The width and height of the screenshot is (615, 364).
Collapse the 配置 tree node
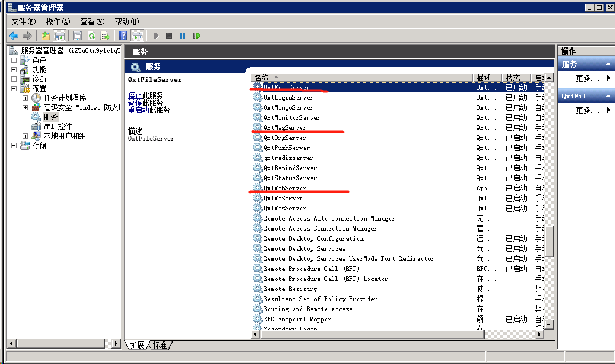[x=14, y=89]
